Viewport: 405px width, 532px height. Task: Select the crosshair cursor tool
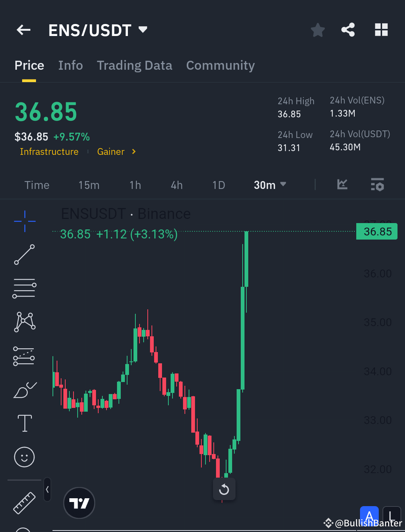click(x=24, y=221)
